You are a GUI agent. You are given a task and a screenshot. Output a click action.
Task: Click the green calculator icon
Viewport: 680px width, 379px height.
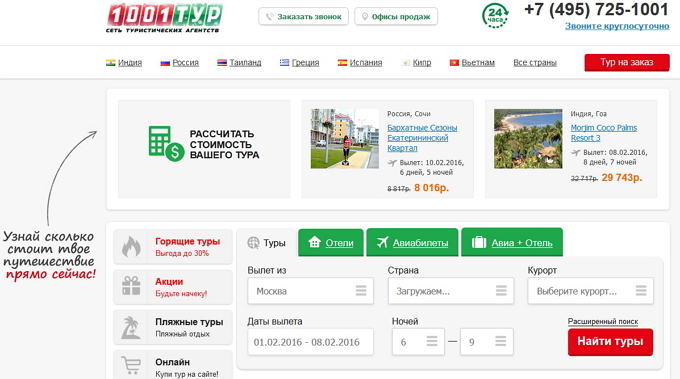tap(166, 144)
